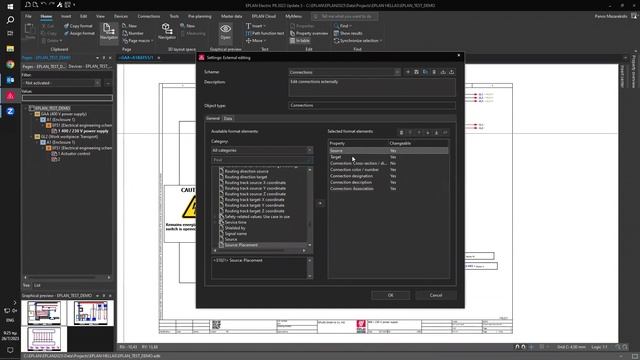Expand the Find dropdown in ribbon
The image size is (640, 360).
(x=351, y=26)
